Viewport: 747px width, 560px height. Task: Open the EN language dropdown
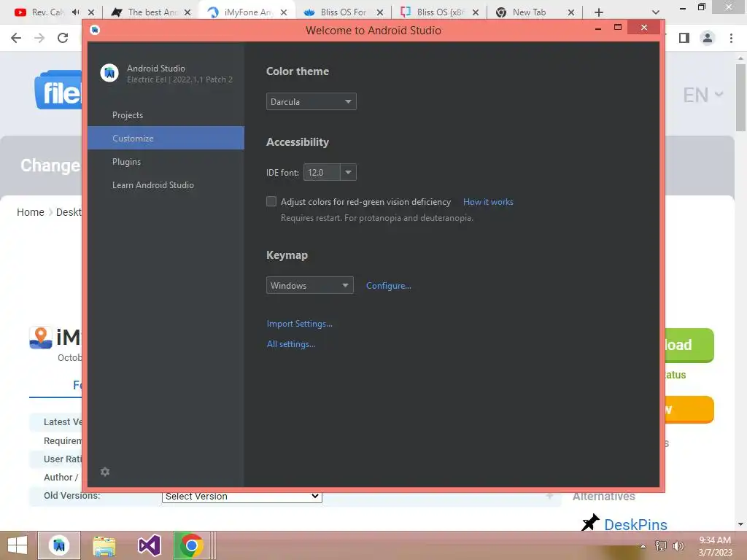coord(703,96)
